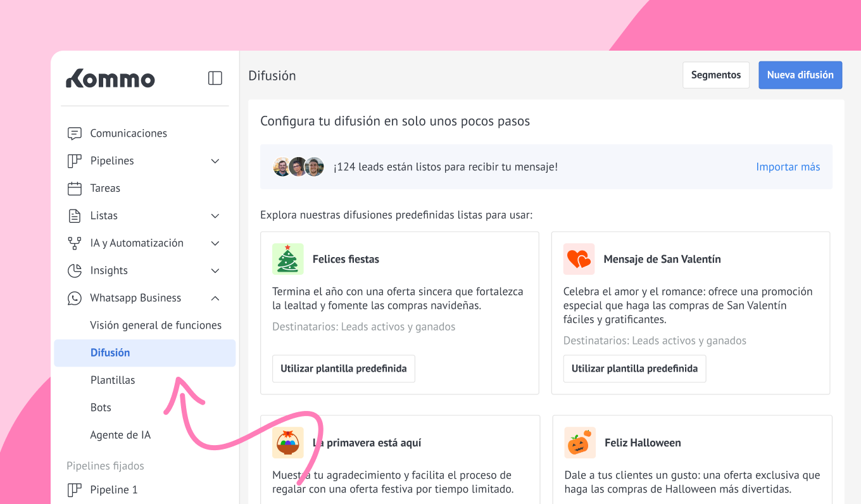861x504 pixels.
Task: Go to Agente de IA
Action: click(x=120, y=435)
